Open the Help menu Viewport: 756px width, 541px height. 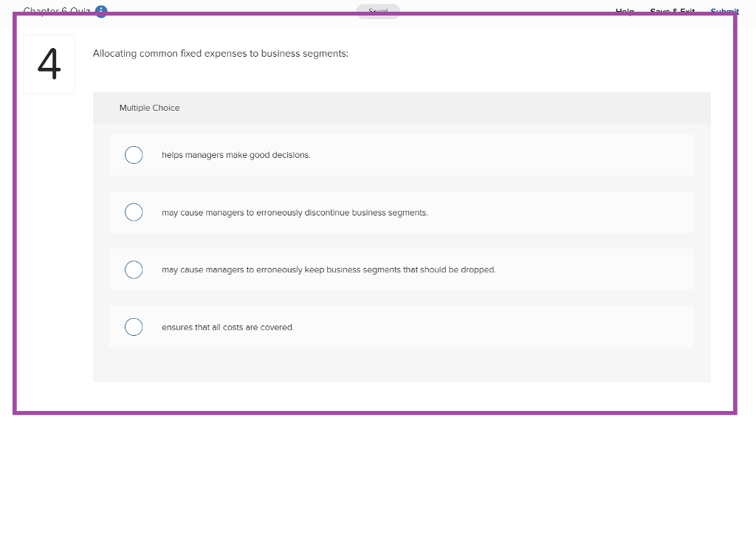(x=624, y=11)
